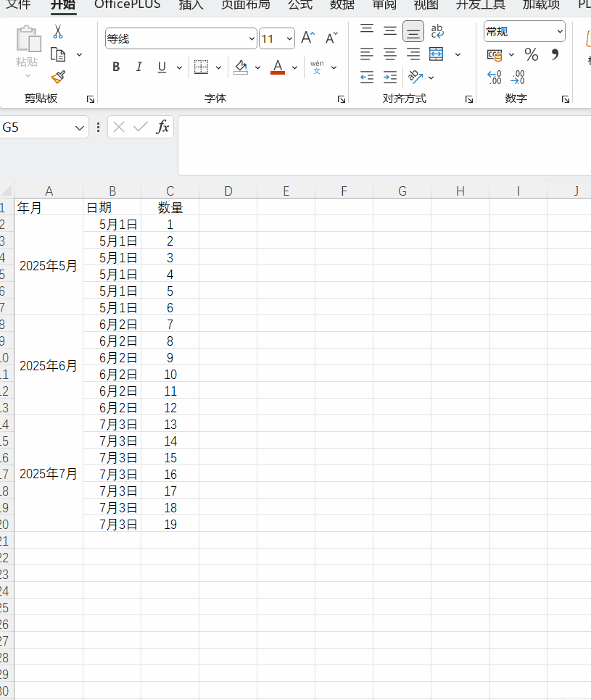Expand the number format dropdown

pos(560,32)
